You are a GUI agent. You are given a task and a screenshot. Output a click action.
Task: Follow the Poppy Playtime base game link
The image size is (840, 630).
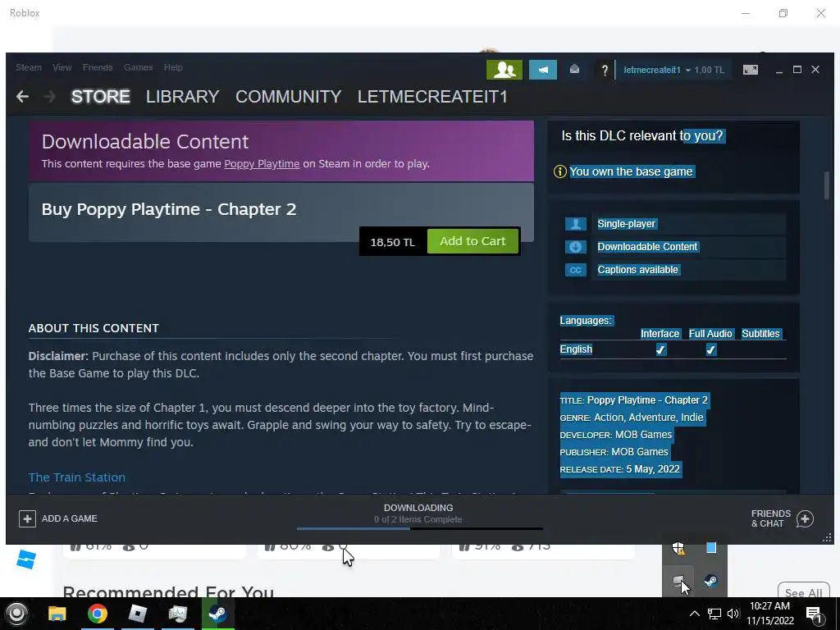pos(262,164)
